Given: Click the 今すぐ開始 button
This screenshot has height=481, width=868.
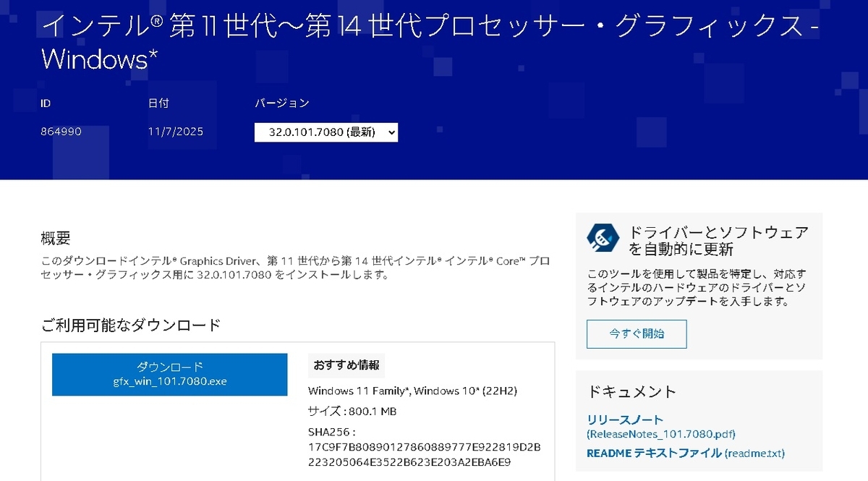Looking at the screenshot, I should [x=637, y=333].
